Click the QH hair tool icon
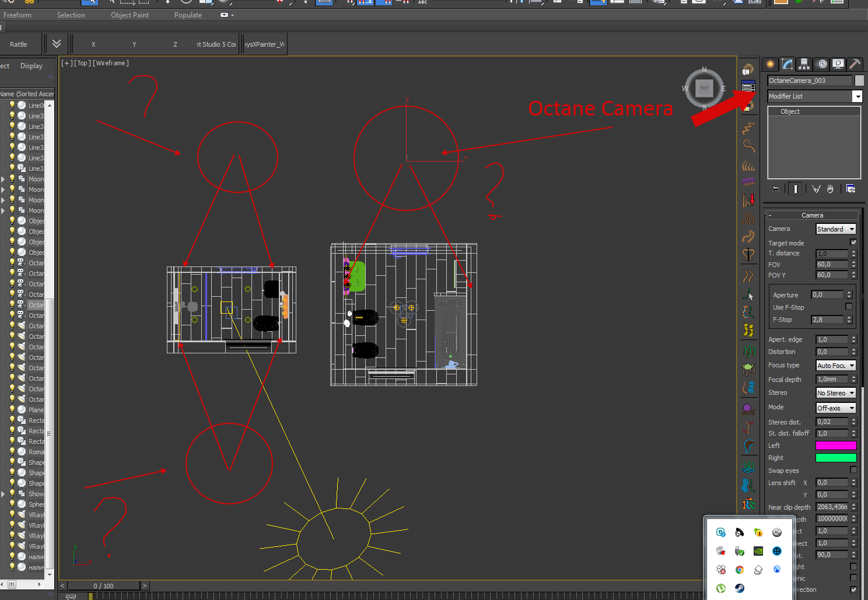The width and height of the screenshot is (868, 600). coord(748,70)
